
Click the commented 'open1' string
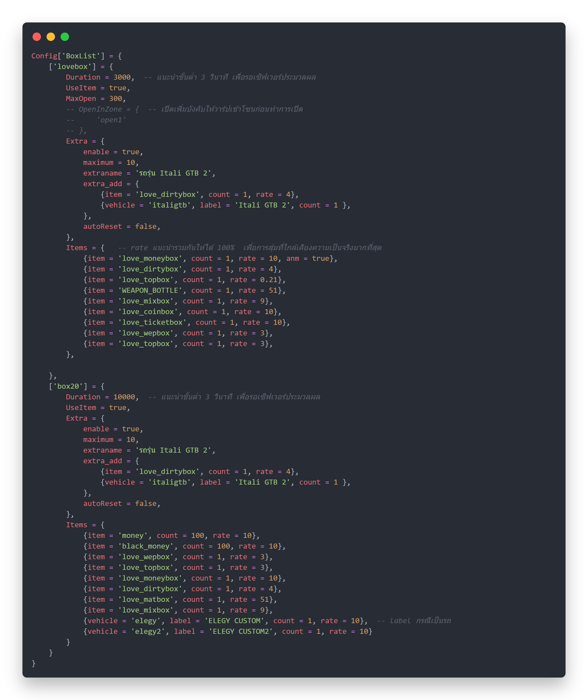pos(111,120)
